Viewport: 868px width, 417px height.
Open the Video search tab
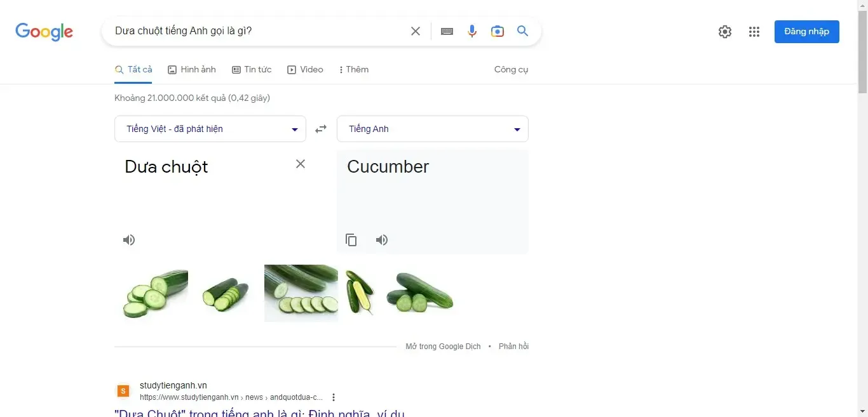click(x=305, y=69)
